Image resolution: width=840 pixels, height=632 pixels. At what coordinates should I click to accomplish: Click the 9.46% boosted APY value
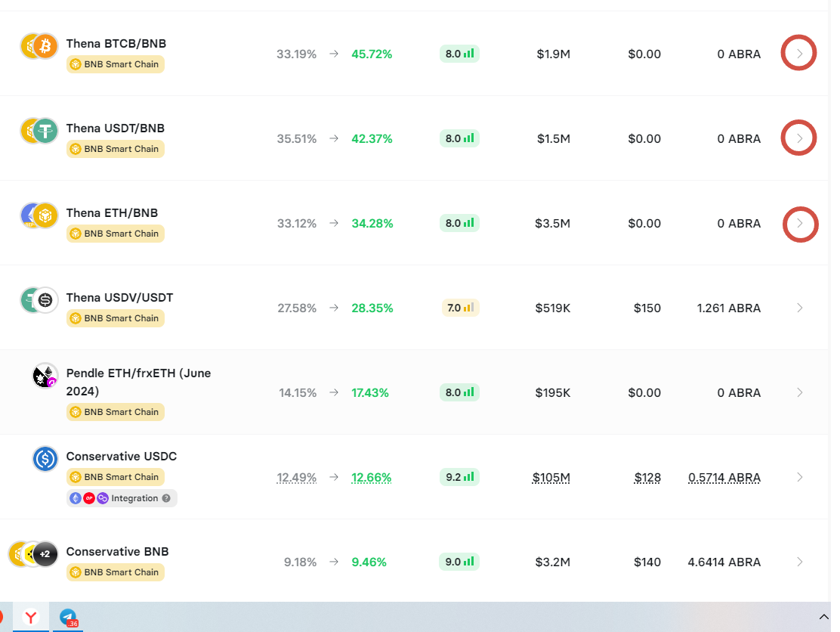point(369,562)
